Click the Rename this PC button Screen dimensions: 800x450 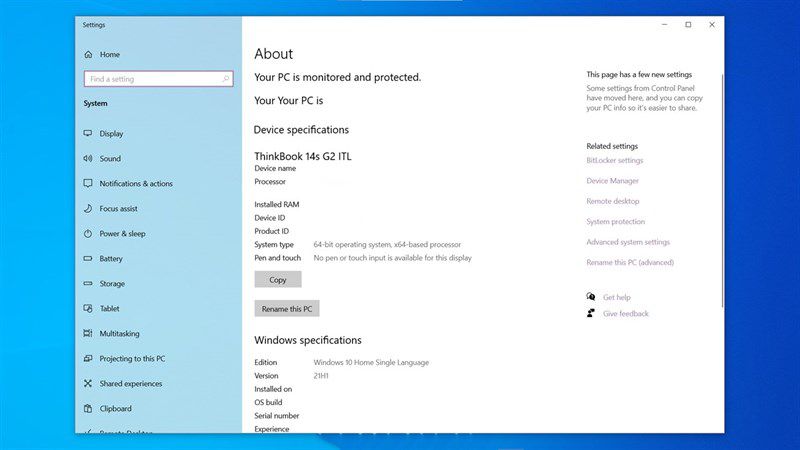(287, 309)
